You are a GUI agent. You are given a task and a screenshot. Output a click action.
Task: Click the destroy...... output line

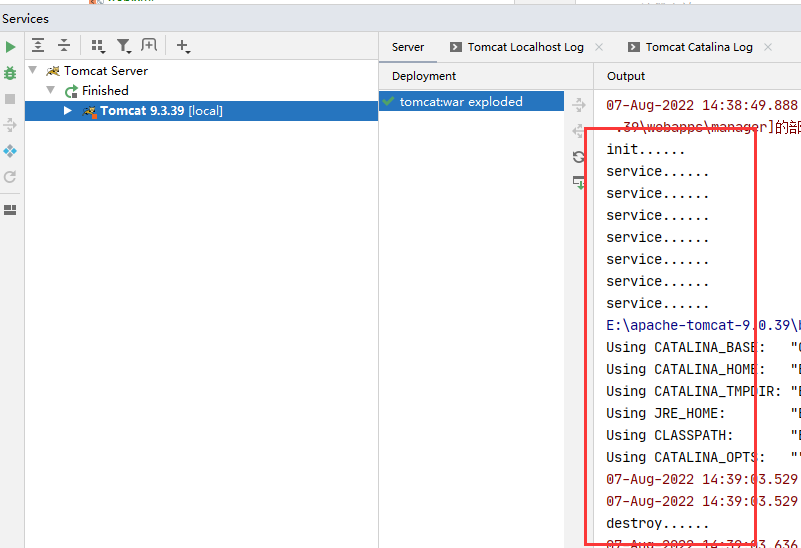657,523
